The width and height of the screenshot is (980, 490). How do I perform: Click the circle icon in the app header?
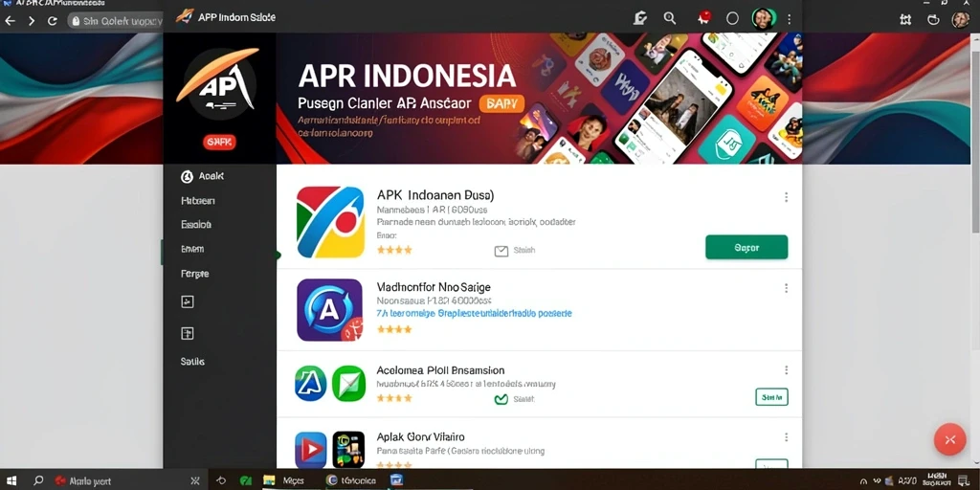coord(732,18)
